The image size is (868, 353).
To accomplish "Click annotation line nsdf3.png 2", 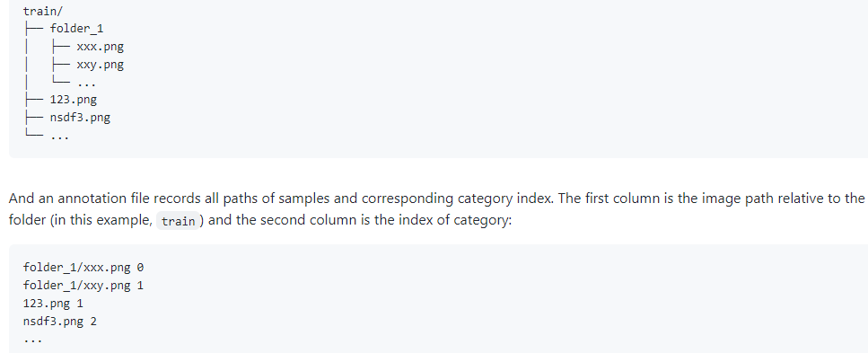I will tap(60, 322).
